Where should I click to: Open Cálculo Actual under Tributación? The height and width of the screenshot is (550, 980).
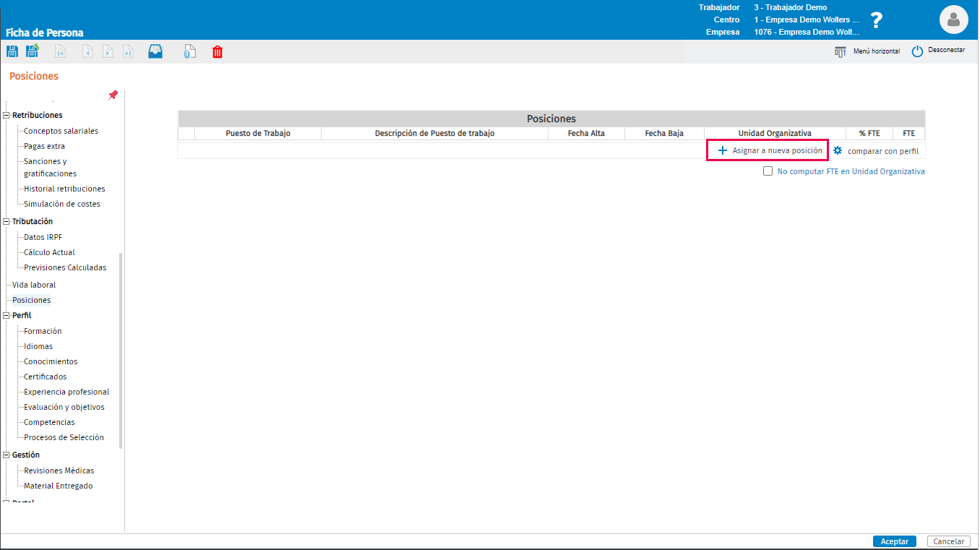point(49,252)
